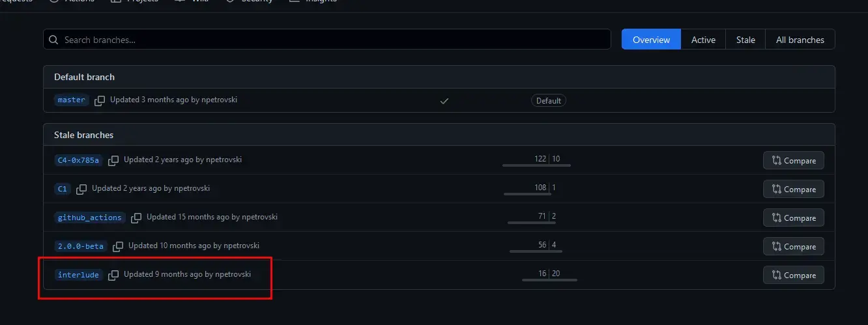The height and width of the screenshot is (325, 868).
Task: Click the master branch checkmark status icon
Action: (x=444, y=101)
